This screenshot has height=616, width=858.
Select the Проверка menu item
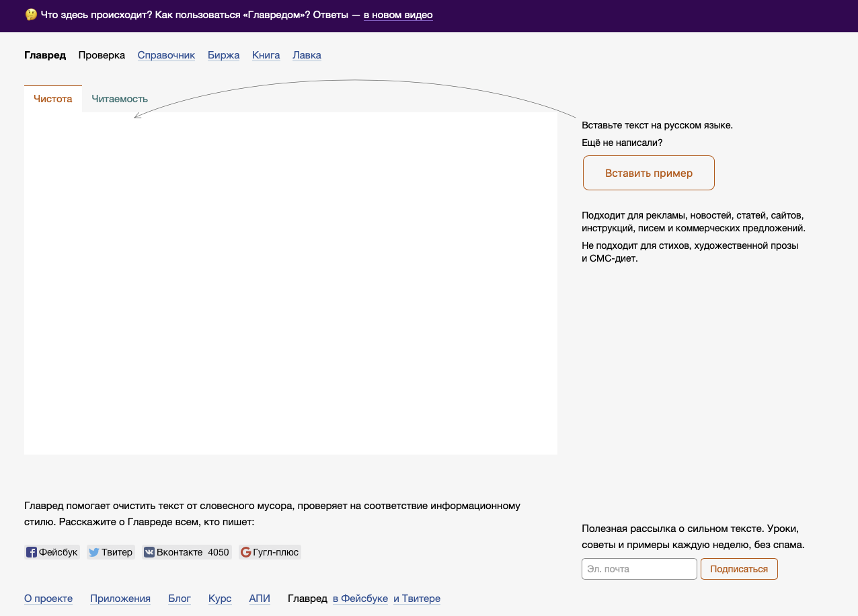[x=102, y=55]
